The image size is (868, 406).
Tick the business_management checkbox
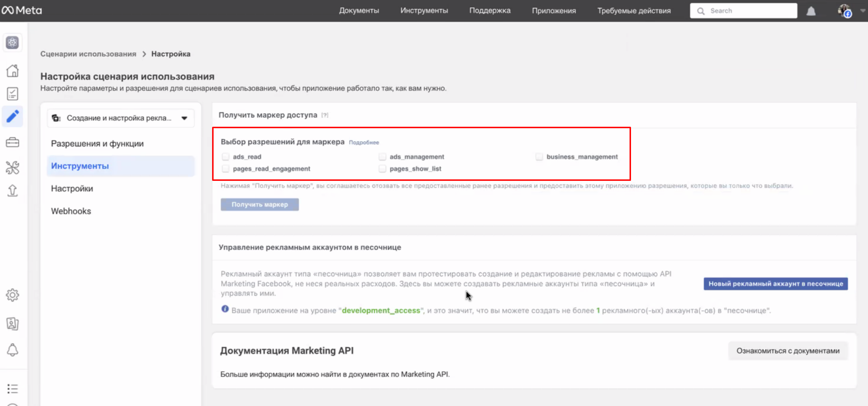539,157
